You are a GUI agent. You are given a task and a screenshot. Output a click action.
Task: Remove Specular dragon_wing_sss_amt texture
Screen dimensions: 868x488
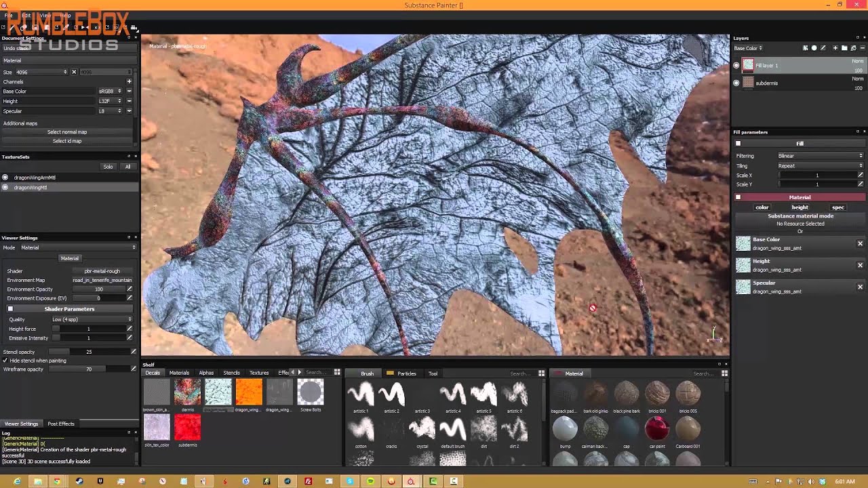point(860,287)
